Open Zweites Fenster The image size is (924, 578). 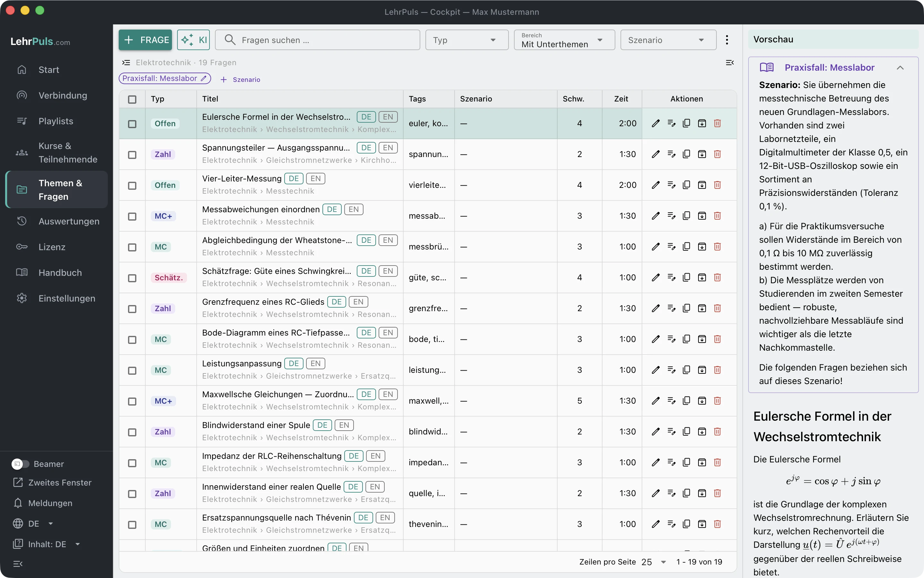52,482
